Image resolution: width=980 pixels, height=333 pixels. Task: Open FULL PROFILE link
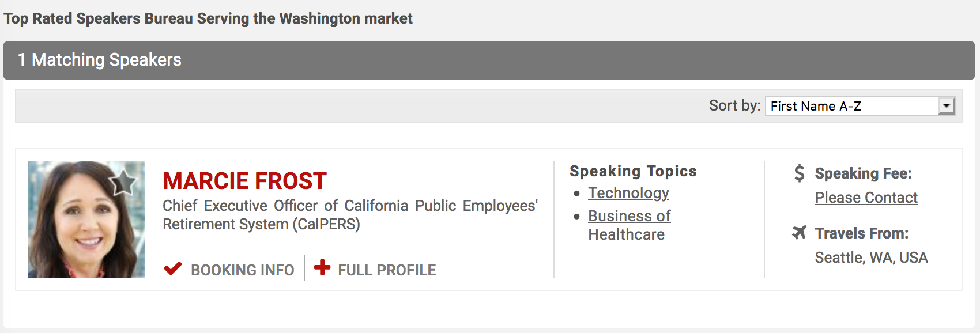click(387, 270)
